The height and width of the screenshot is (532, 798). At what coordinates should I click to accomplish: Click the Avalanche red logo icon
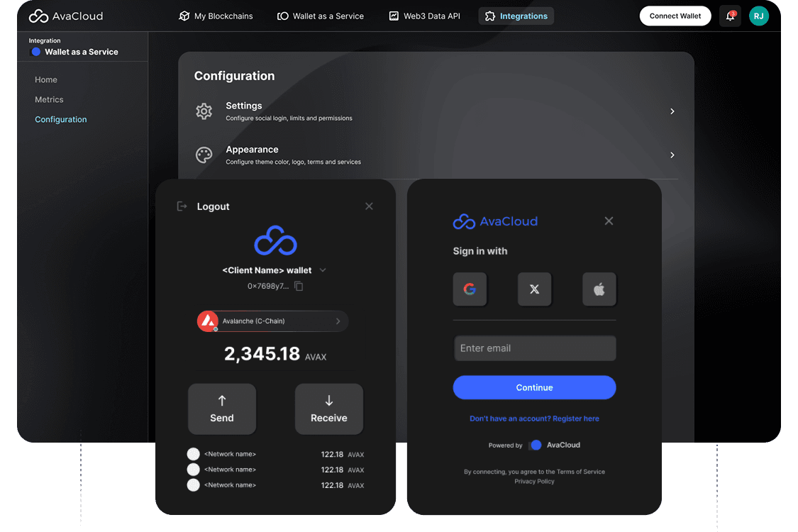click(208, 321)
